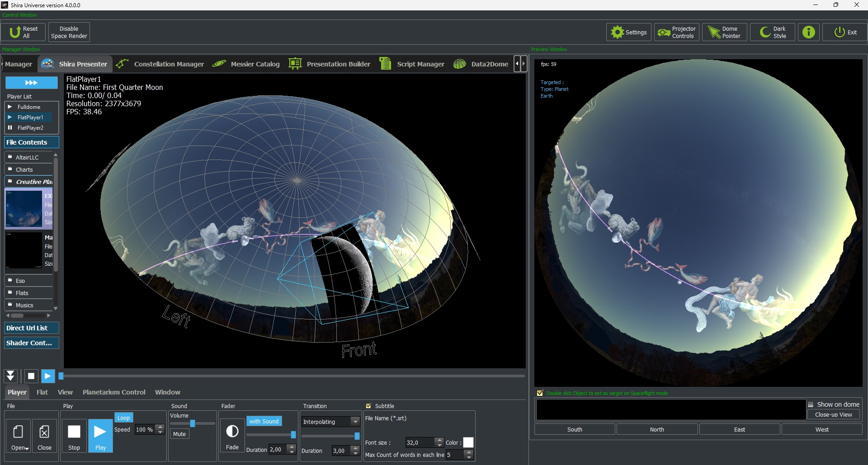This screenshot has width=868, height=465.
Task: Open the Interpolating transition dropdown
Action: [330, 422]
